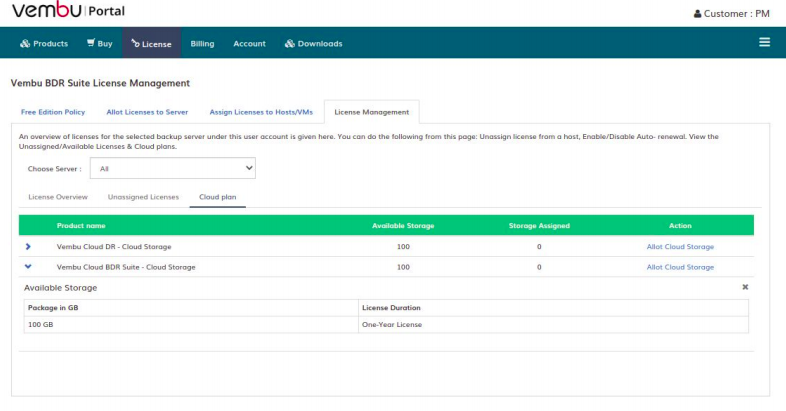Select the License menu item

(151, 44)
